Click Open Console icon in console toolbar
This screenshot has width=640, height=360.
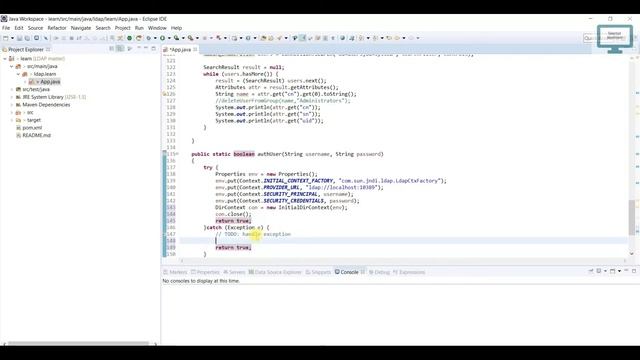613,271
